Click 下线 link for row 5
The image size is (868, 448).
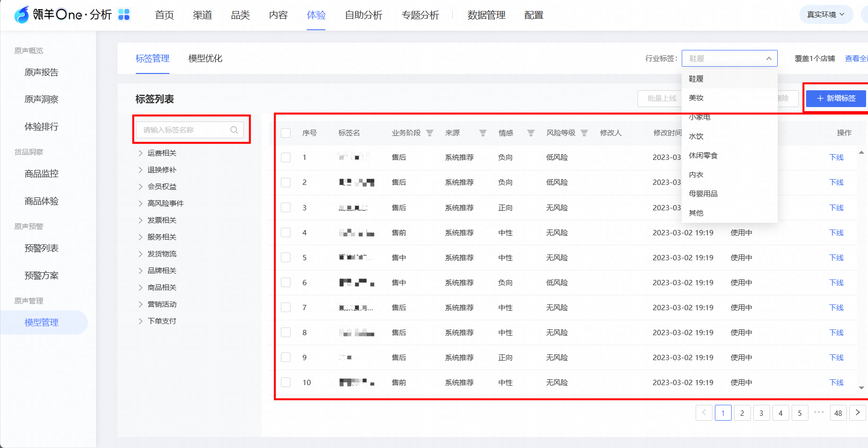(836, 257)
